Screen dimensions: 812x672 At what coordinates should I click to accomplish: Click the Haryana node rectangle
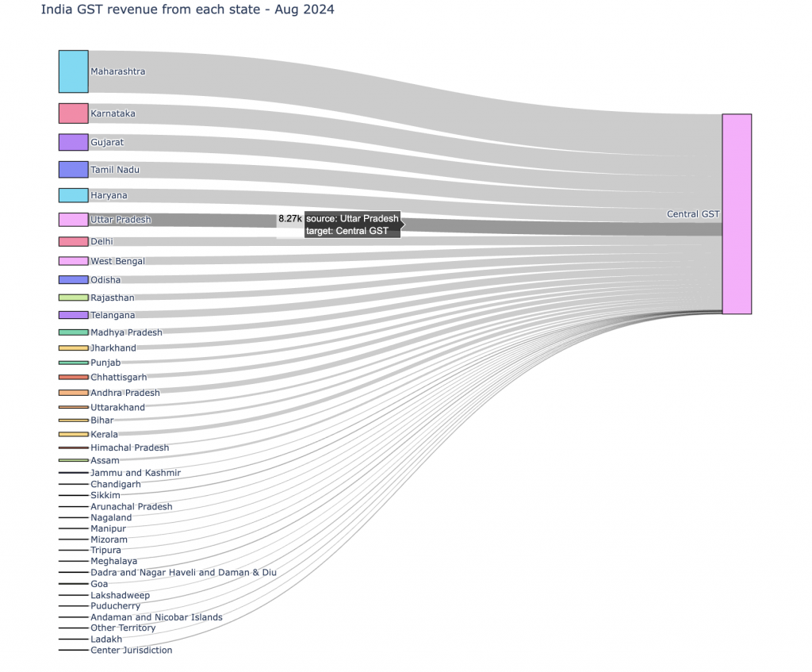pyautogui.click(x=73, y=195)
